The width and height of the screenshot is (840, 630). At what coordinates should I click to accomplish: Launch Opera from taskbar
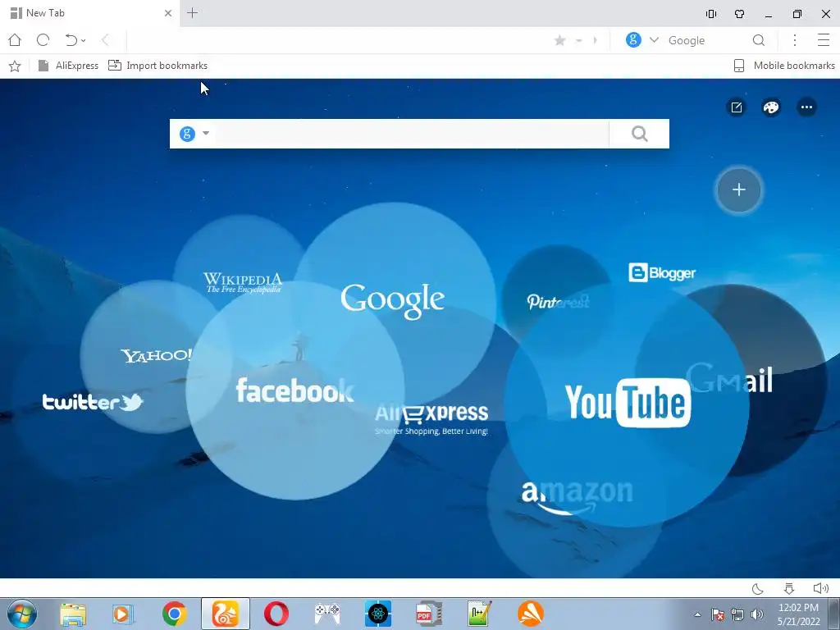point(276,614)
